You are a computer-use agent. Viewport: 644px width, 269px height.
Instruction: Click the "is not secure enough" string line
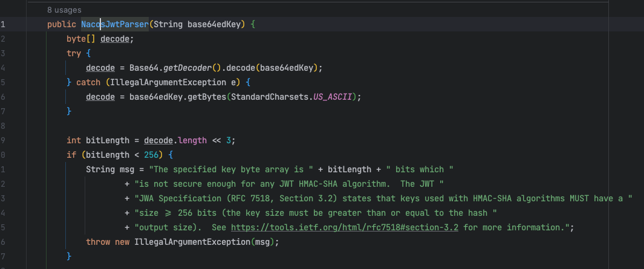289,184
